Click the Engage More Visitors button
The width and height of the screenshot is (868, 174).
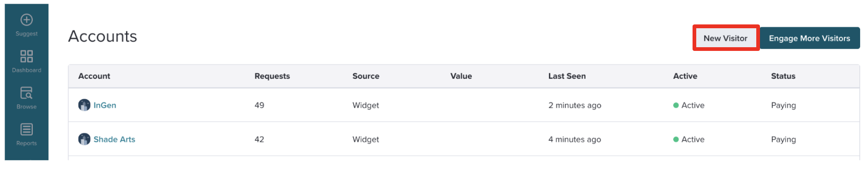(x=809, y=38)
